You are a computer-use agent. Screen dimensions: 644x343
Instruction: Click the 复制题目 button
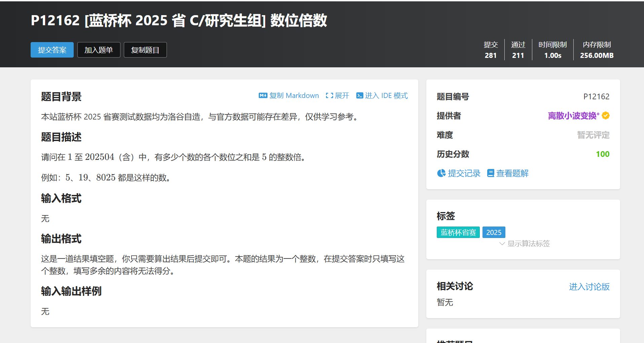coord(145,50)
